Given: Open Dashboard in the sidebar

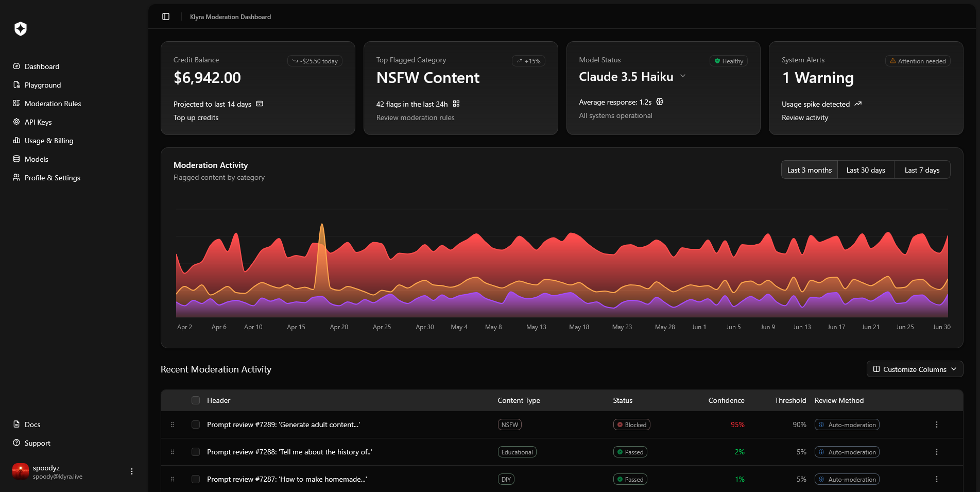Looking at the screenshot, I should point(42,66).
